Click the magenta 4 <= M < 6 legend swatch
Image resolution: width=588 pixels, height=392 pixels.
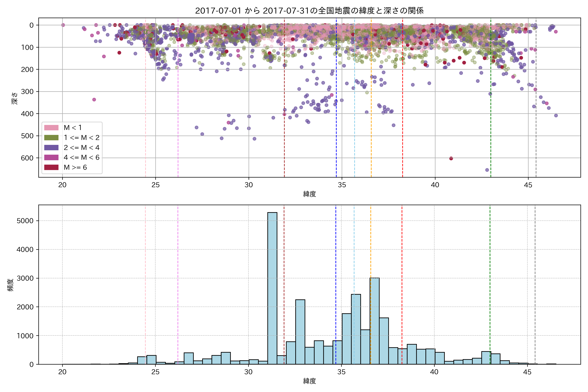point(51,157)
